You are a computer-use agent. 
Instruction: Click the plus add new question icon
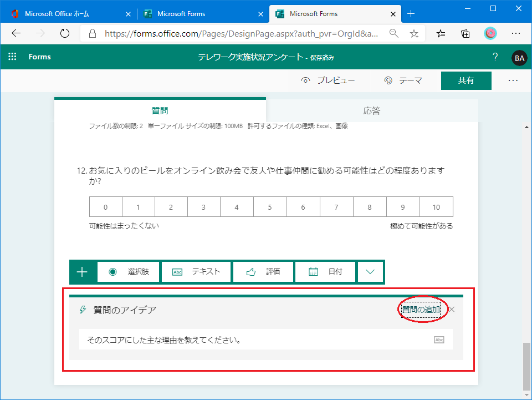point(82,272)
